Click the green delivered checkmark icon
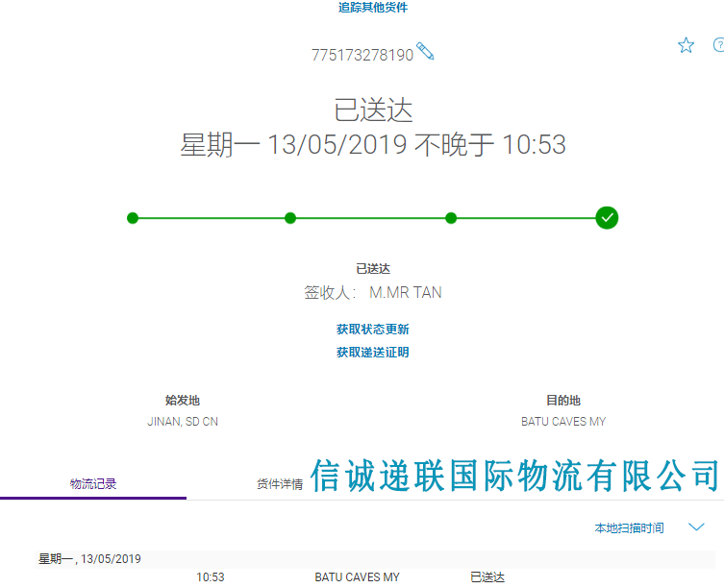Viewport: 724px width, 588px height. click(607, 218)
